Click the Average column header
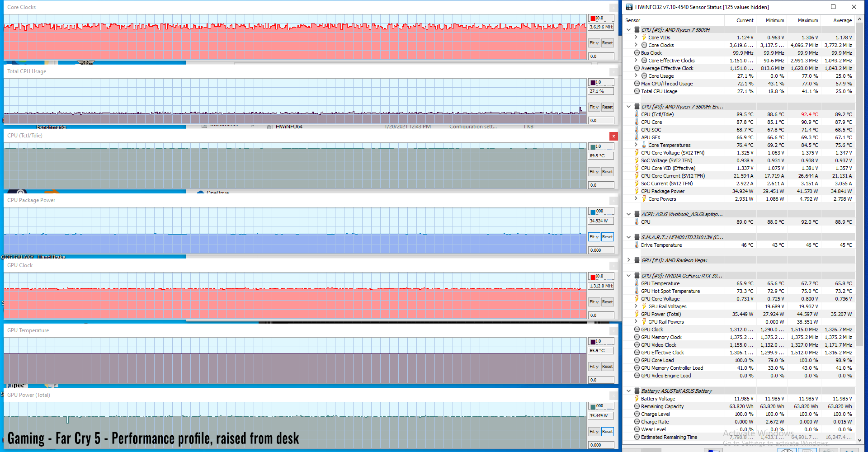The height and width of the screenshot is (452, 868). click(842, 20)
